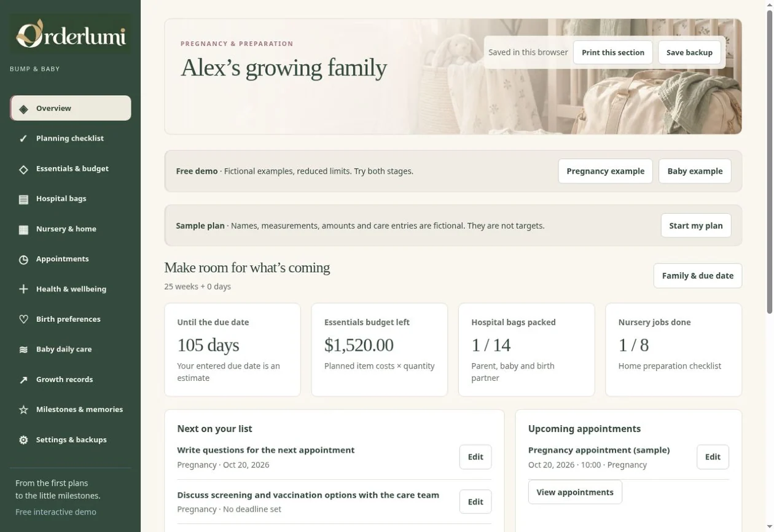Click the Milestones & memories star icon
Image resolution: width=774 pixels, height=532 pixels.
[x=23, y=410]
